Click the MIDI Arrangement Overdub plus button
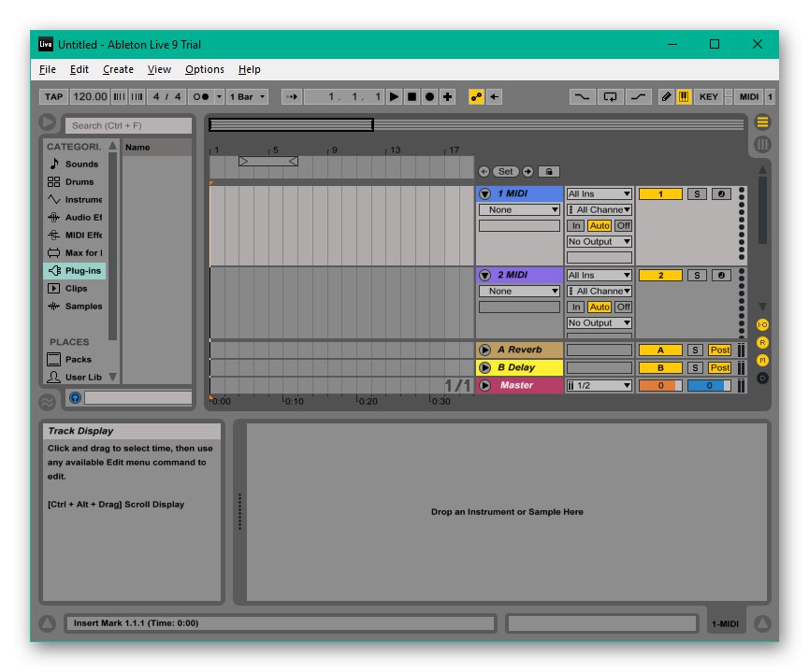The width and height of the screenshot is (809, 672). (447, 96)
